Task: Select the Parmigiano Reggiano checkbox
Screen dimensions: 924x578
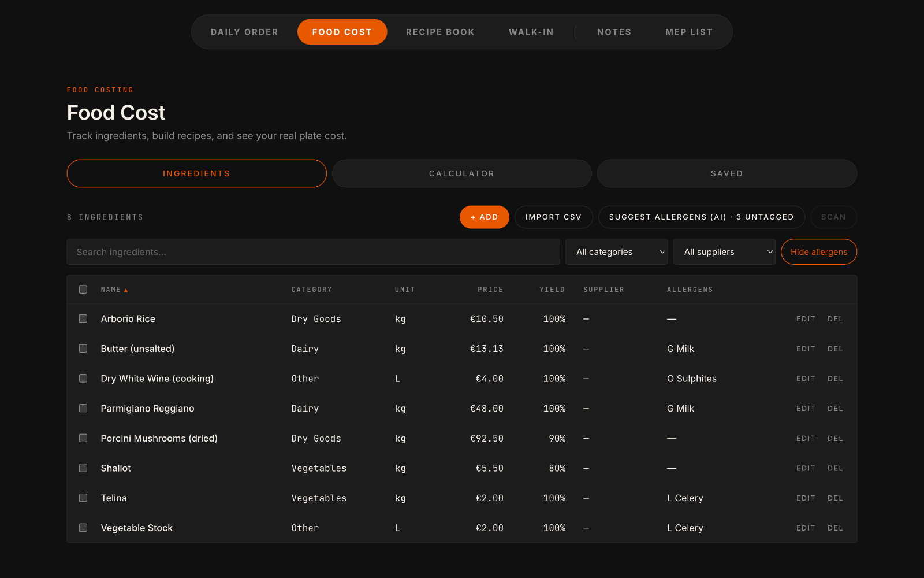Action: point(83,409)
